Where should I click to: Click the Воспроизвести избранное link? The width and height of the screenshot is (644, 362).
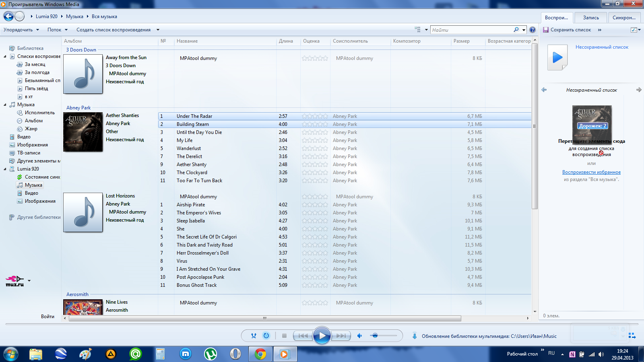click(591, 172)
